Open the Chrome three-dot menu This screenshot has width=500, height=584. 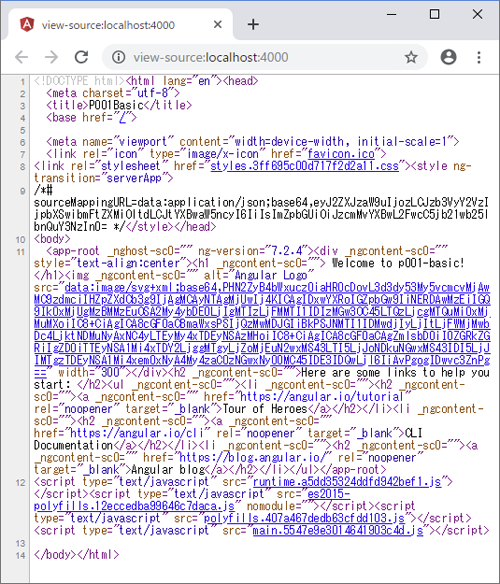point(479,57)
